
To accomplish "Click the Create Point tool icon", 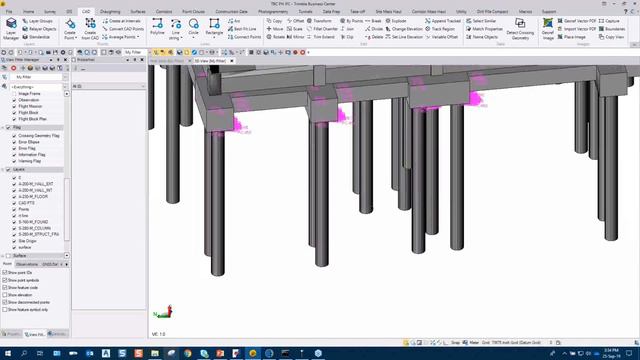I will point(70,24).
